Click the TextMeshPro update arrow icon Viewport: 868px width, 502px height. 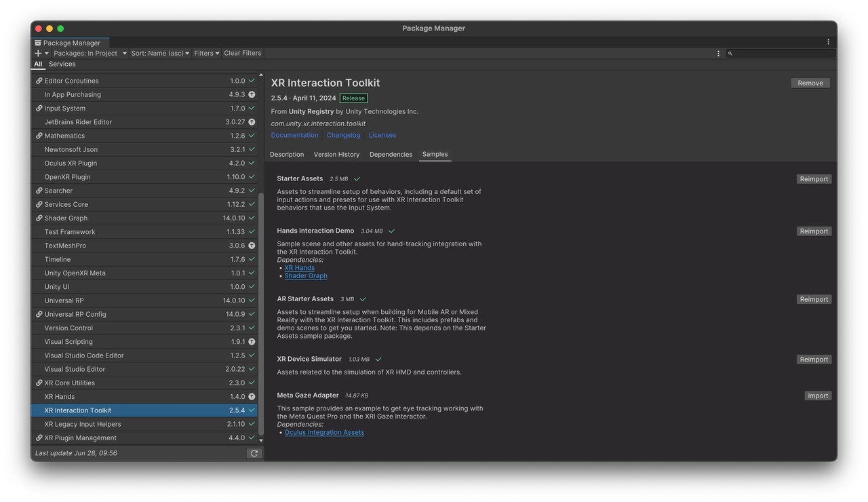coord(252,246)
